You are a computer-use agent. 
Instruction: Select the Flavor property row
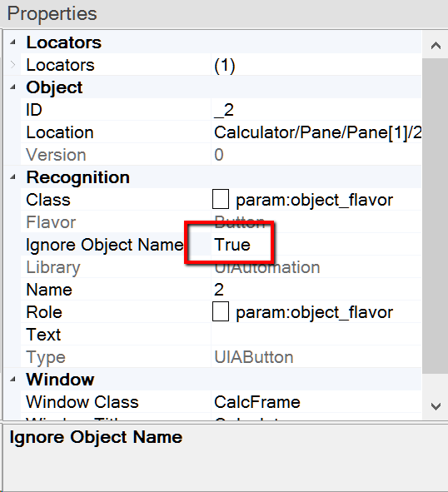pos(221,221)
